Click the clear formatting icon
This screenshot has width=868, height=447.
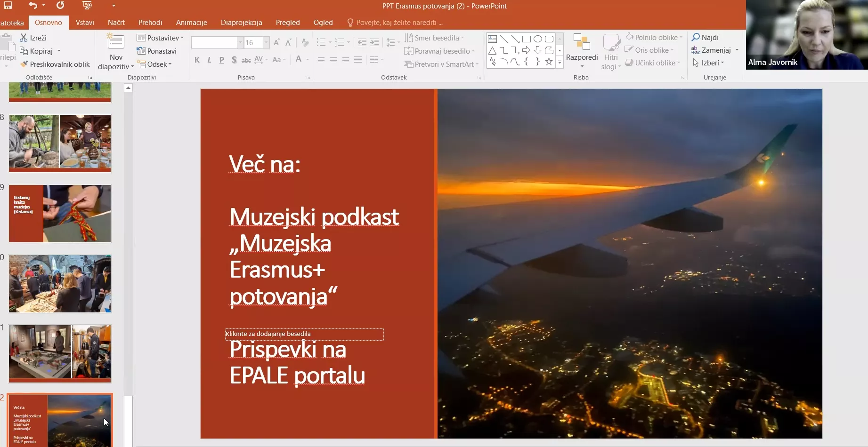[x=305, y=42]
